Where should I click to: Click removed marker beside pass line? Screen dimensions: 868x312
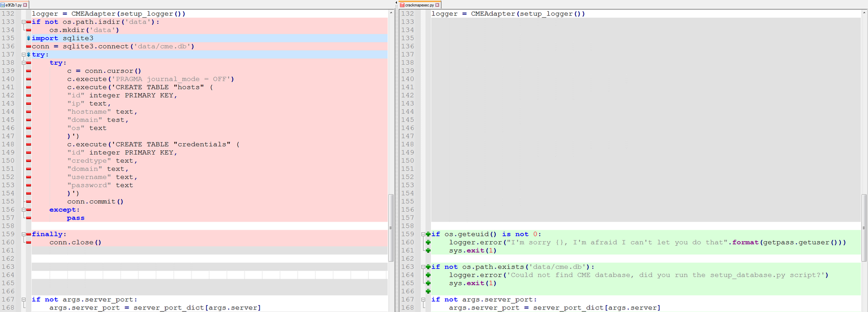click(x=29, y=218)
